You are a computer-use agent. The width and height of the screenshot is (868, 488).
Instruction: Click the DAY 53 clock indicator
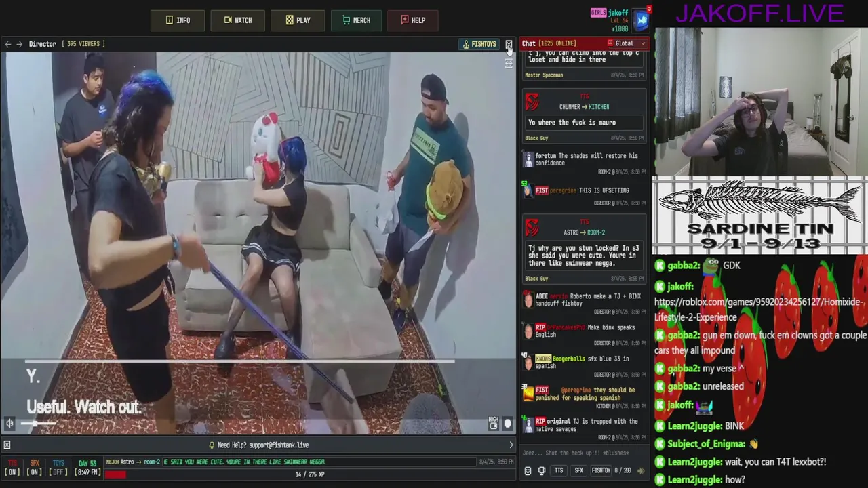(x=87, y=468)
